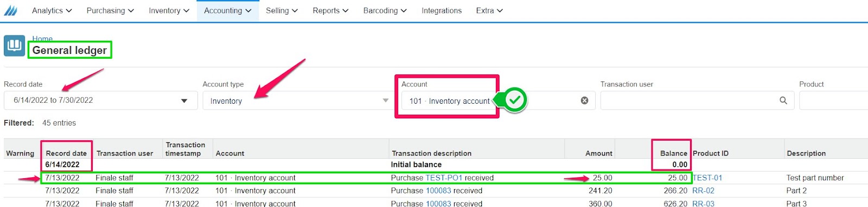The width and height of the screenshot is (868, 207).
Task: Expand the Account type Inventory dropdown
Action: click(x=386, y=101)
